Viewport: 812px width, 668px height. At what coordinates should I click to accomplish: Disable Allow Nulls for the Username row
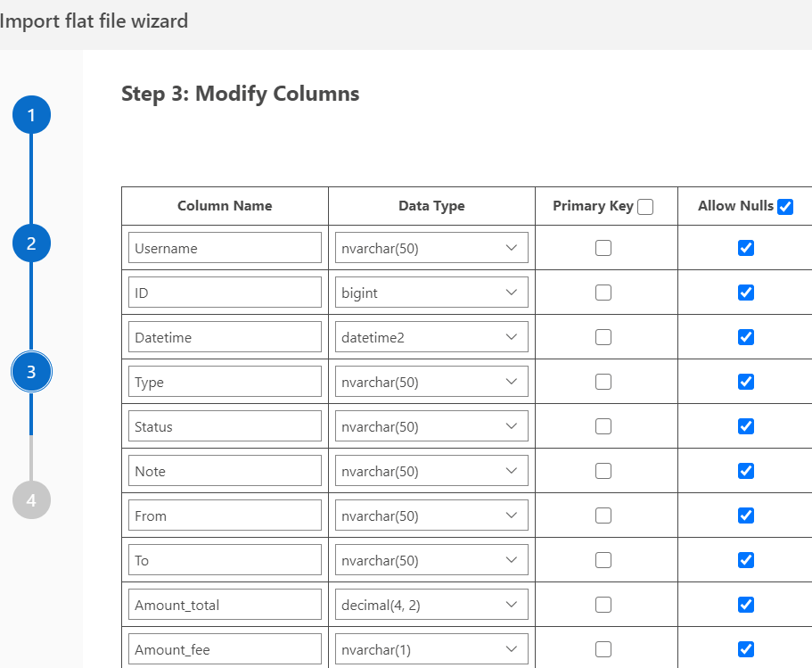click(x=746, y=248)
